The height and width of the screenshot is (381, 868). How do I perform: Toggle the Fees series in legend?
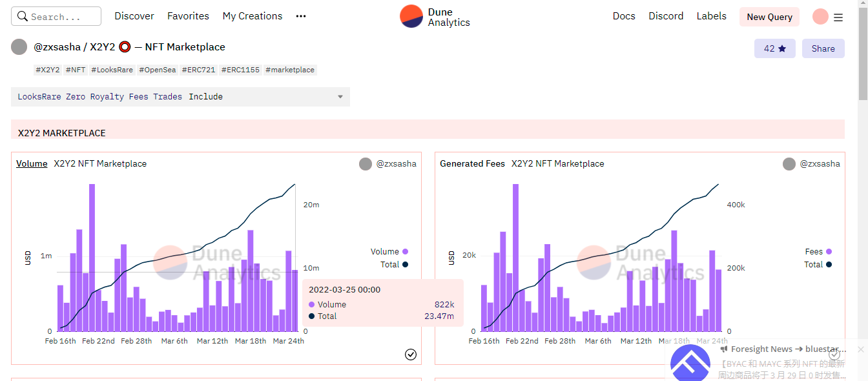pos(818,252)
